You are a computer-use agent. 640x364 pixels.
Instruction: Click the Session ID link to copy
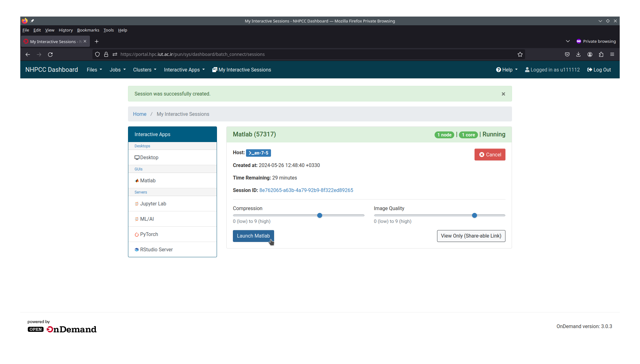(306, 190)
